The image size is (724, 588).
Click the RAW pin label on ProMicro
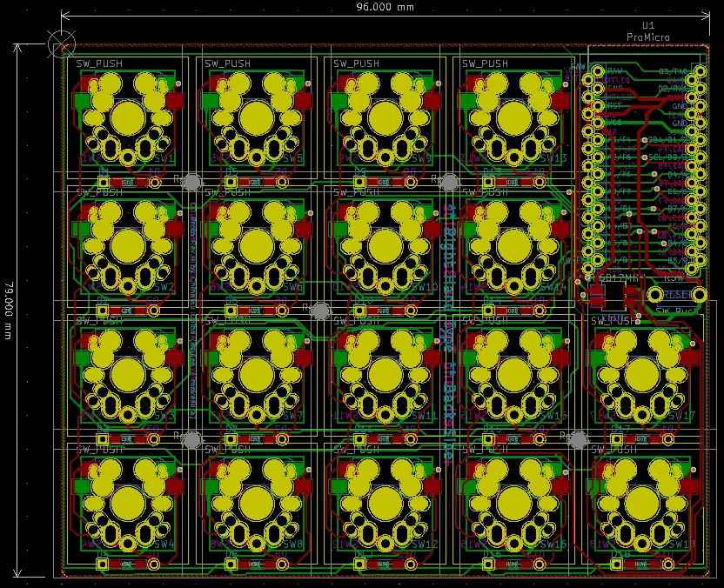pos(614,71)
